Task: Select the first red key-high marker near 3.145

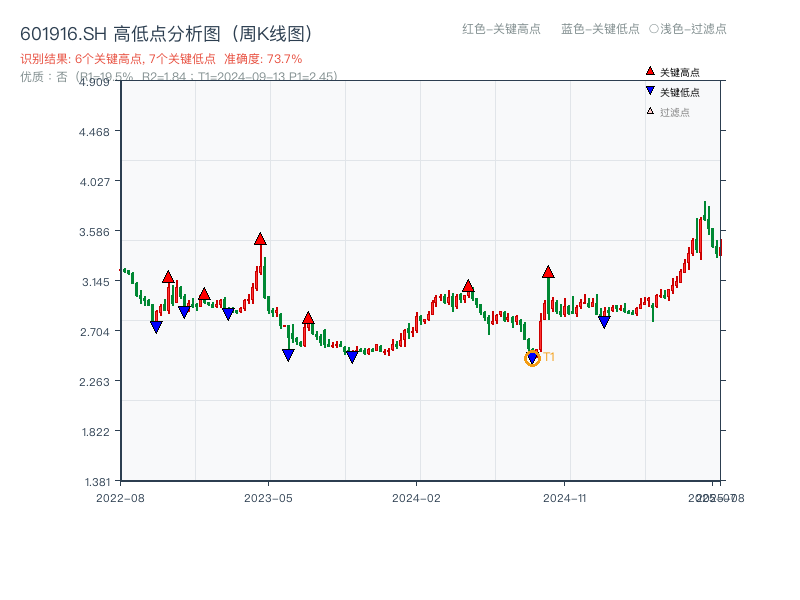Action: pyautogui.click(x=168, y=277)
